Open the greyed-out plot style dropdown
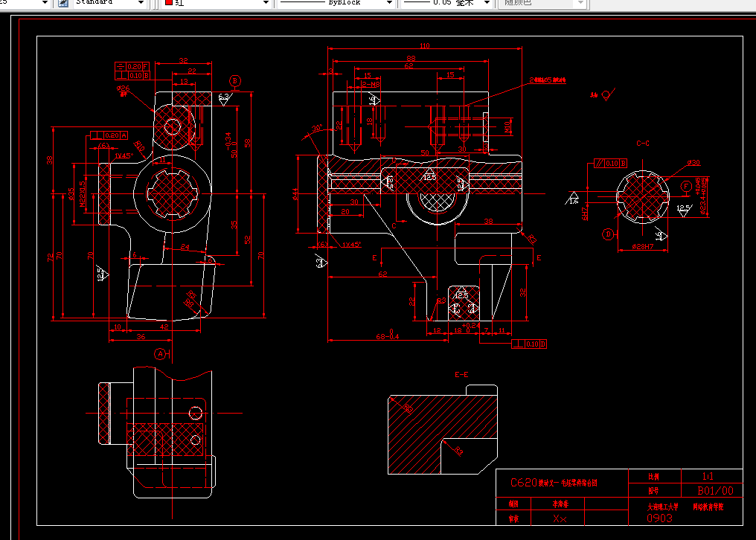The height and width of the screenshot is (540, 756). [x=580, y=3]
